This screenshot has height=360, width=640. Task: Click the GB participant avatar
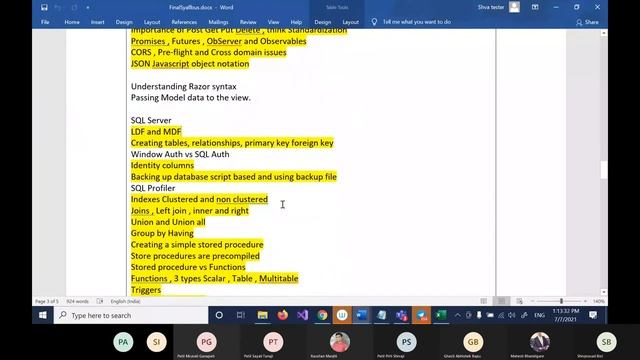[473, 342]
